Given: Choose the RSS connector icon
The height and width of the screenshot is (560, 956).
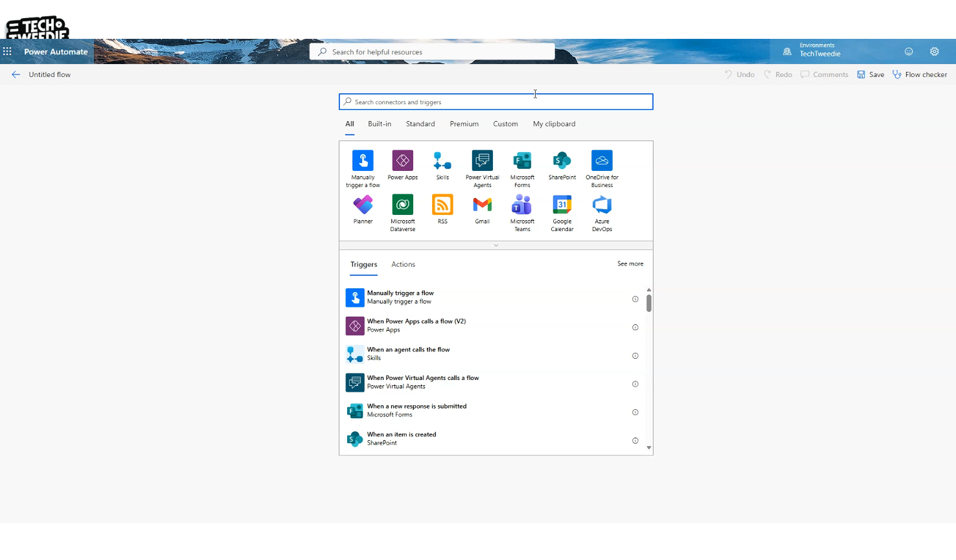Looking at the screenshot, I should (x=442, y=205).
